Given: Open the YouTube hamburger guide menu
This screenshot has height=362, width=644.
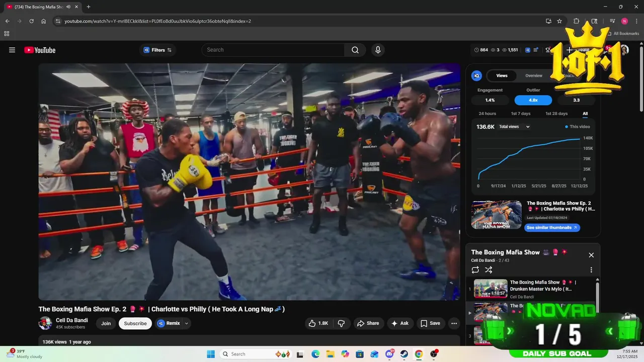Looking at the screenshot, I should pyautogui.click(x=12, y=50).
